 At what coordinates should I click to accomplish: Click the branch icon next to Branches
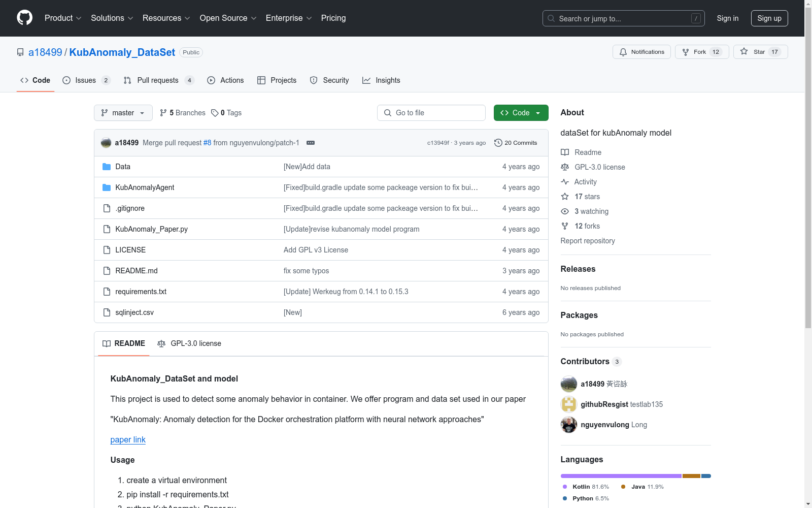[x=163, y=113]
